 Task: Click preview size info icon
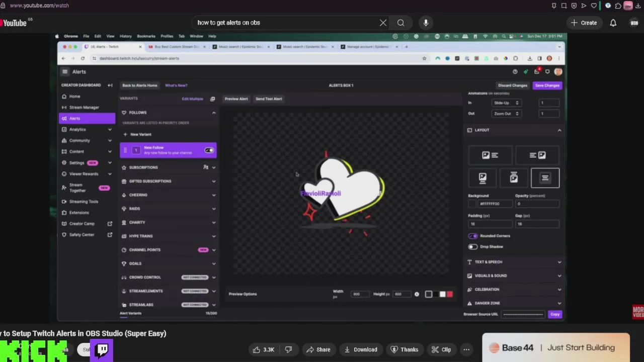coord(417,294)
